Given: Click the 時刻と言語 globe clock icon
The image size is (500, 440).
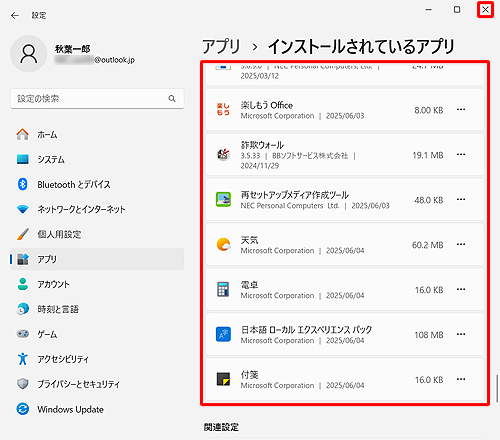Looking at the screenshot, I should click(23, 309).
